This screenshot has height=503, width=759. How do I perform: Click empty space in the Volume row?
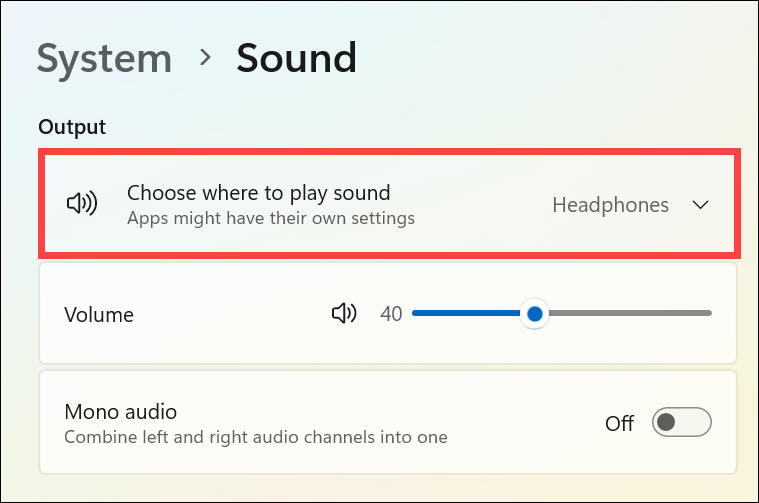click(x=230, y=315)
